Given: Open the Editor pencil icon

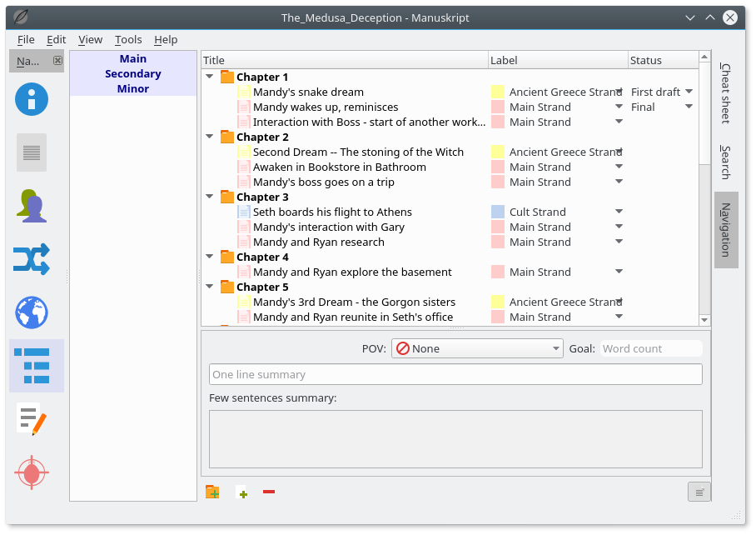Looking at the screenshot, I should (32, 419).
